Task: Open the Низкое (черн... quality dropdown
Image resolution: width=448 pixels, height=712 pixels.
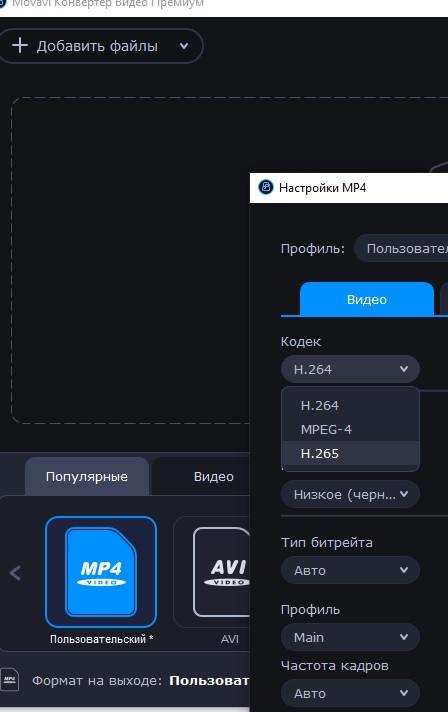Action: [x=350, y=494]
